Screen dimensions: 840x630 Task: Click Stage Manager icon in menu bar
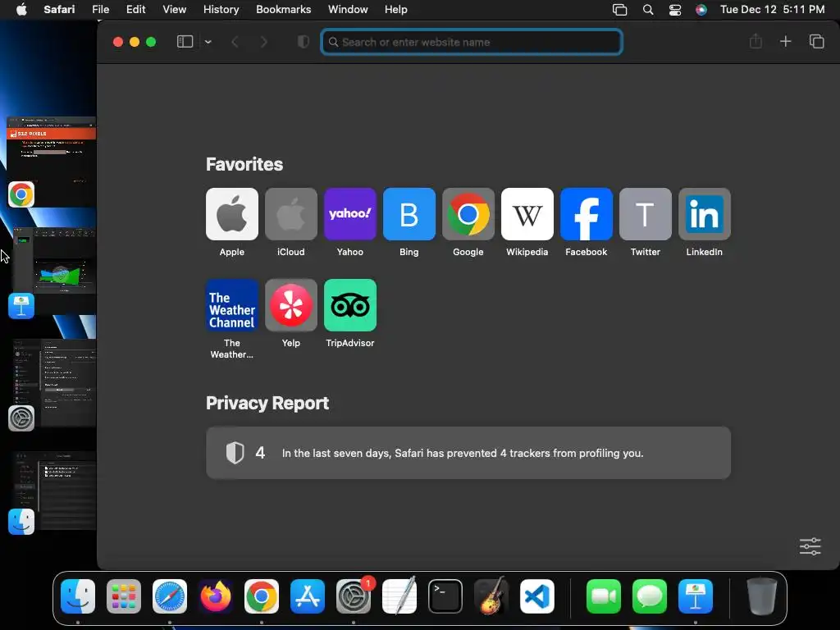[620, 10]
